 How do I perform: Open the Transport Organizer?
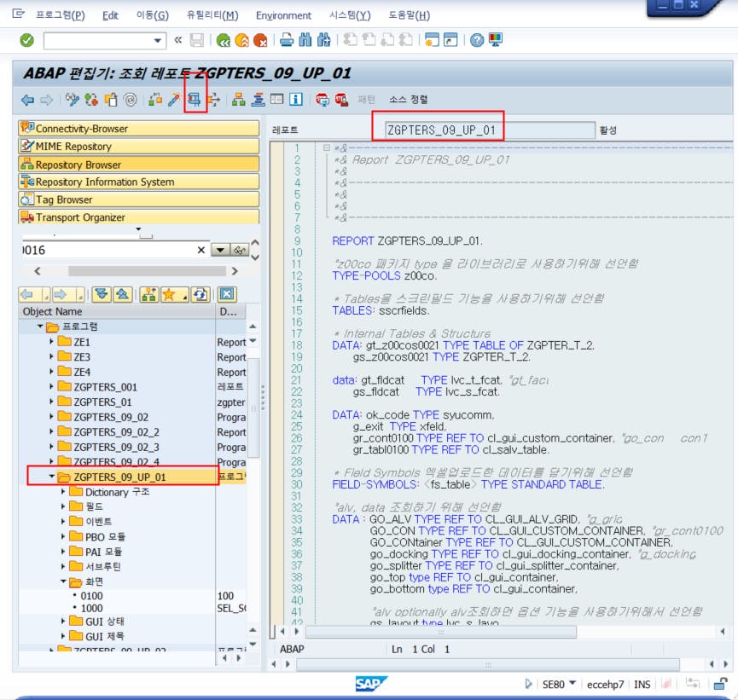point(139,217)
